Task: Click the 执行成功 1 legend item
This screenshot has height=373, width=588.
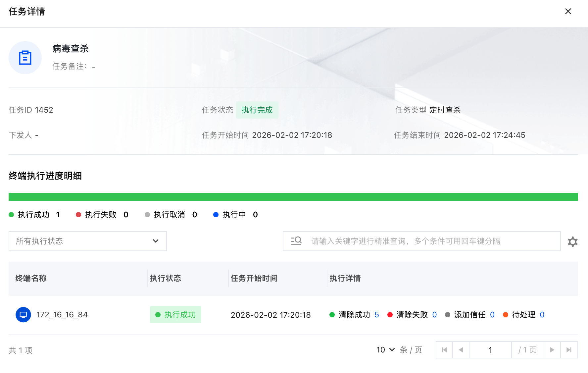Action: 34,215
